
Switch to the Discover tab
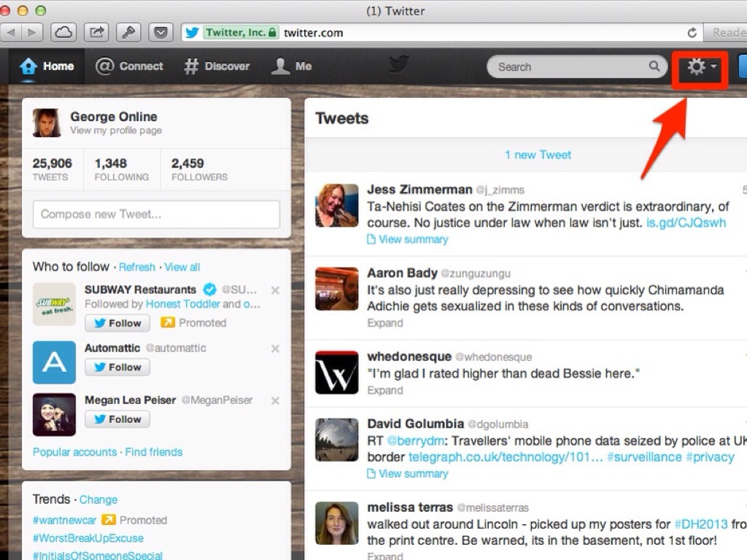point(217,66)
